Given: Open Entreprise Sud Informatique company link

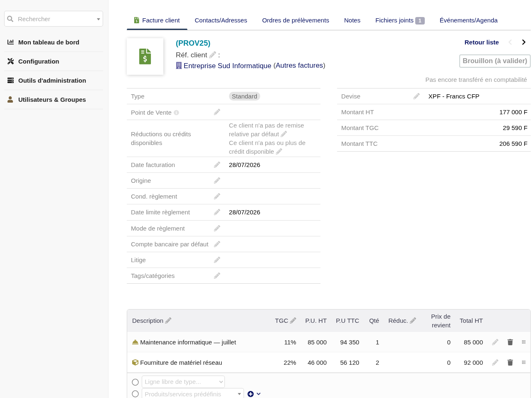Looking at the screenshot, I should [x=227, y=66].
